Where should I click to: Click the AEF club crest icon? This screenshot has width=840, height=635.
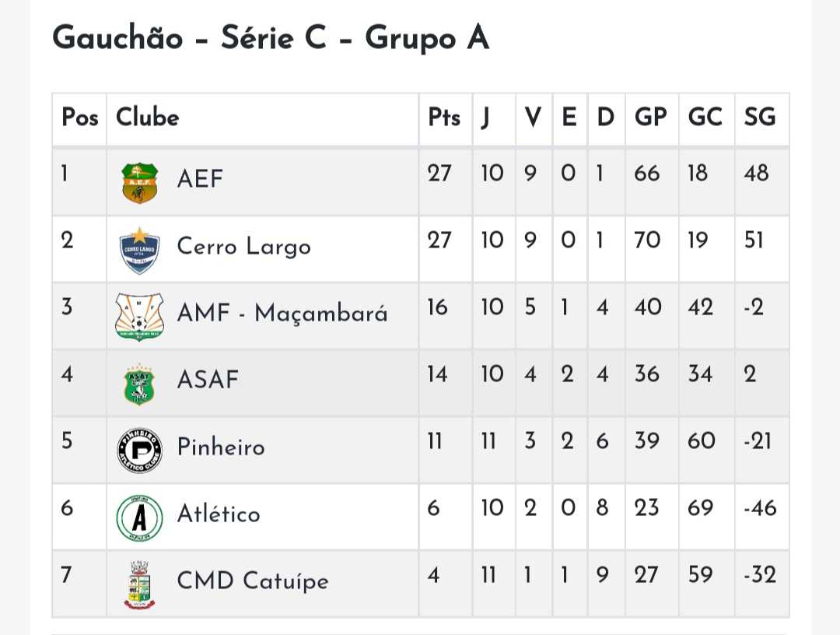tap(140, 182)
